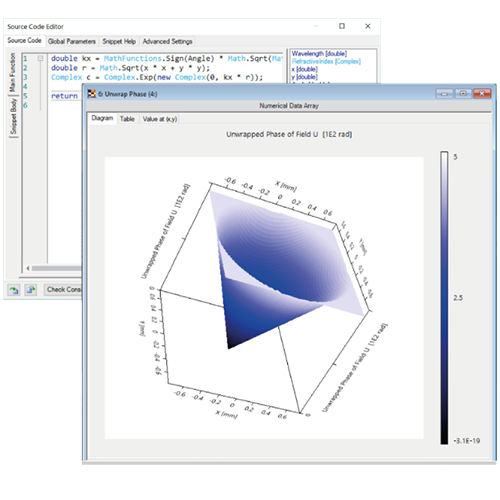Minimize the Unwrap Phase window

tap(445, 94)
